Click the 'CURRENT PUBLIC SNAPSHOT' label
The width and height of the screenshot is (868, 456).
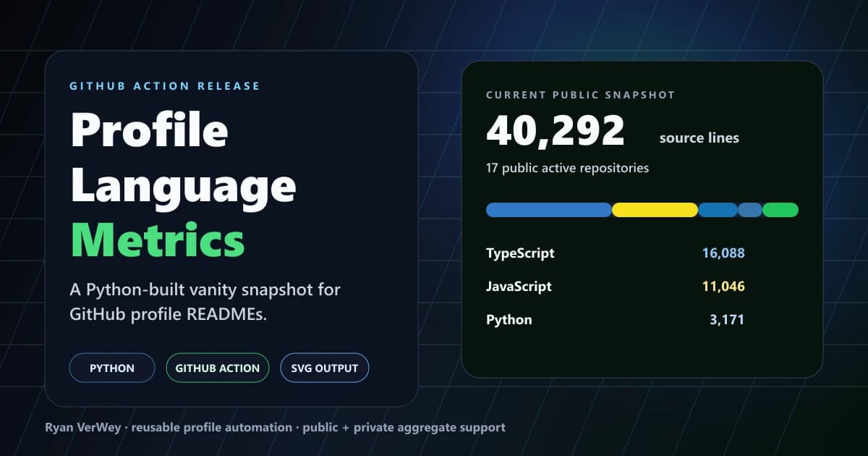pos(580,95)
